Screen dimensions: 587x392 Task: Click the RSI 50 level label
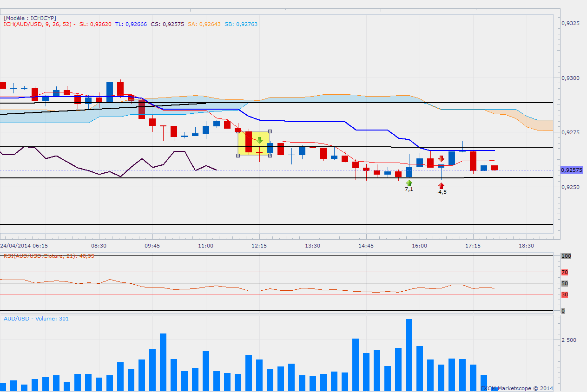[x=565, y=283]
